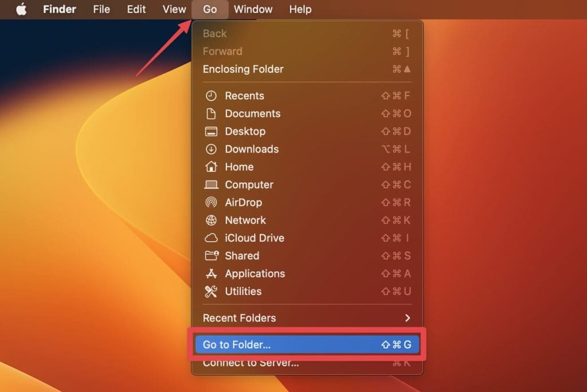The height and width of the screenshot is (392, 587).
Task: Click the Recents clock icon
Action: 211,96
